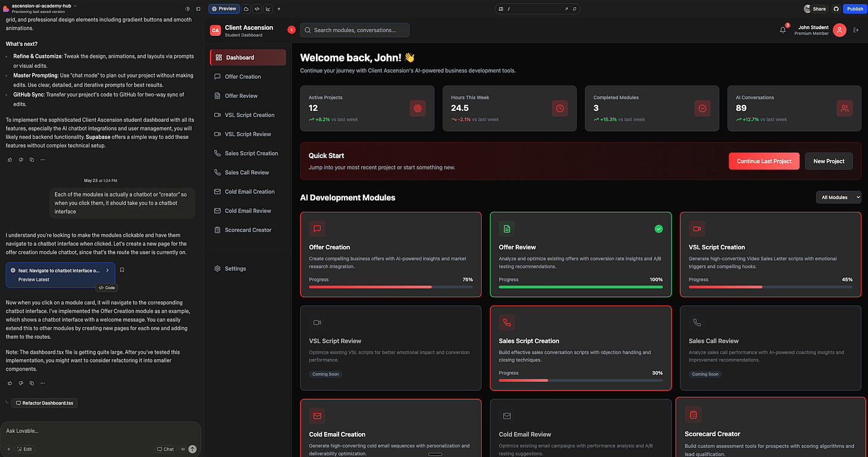Open notifications bell with badge 3
This screenshot has width=868, height=457.
(x=783, y=30)
